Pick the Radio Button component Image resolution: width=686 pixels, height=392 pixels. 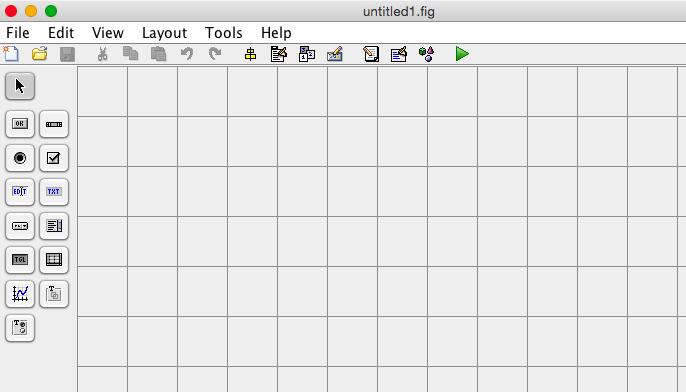pos(20,158)
